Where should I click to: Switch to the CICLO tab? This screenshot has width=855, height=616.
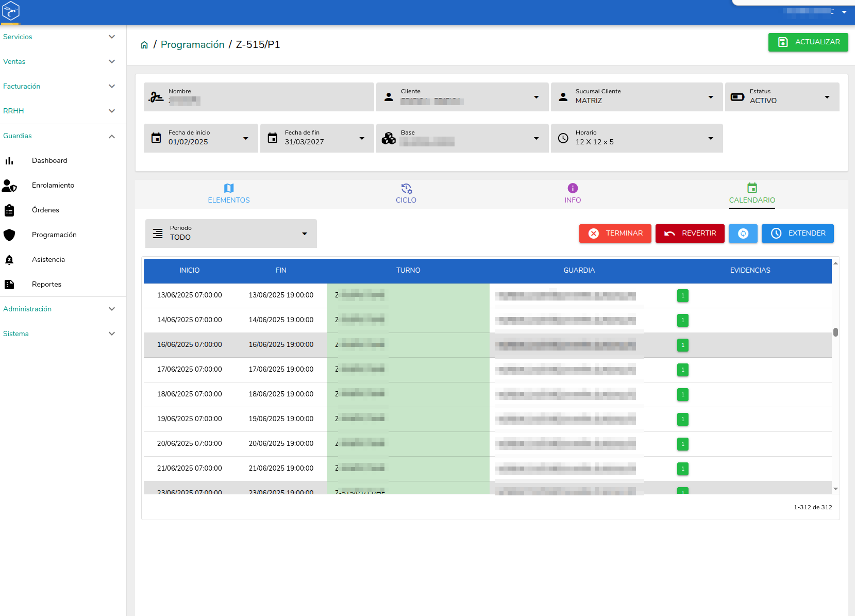pos(406,194)
